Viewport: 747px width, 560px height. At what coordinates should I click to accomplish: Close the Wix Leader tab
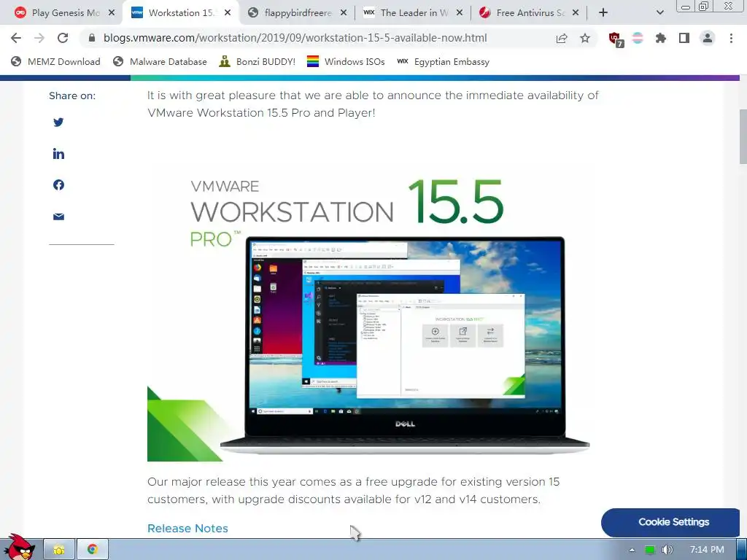point(460,13)
